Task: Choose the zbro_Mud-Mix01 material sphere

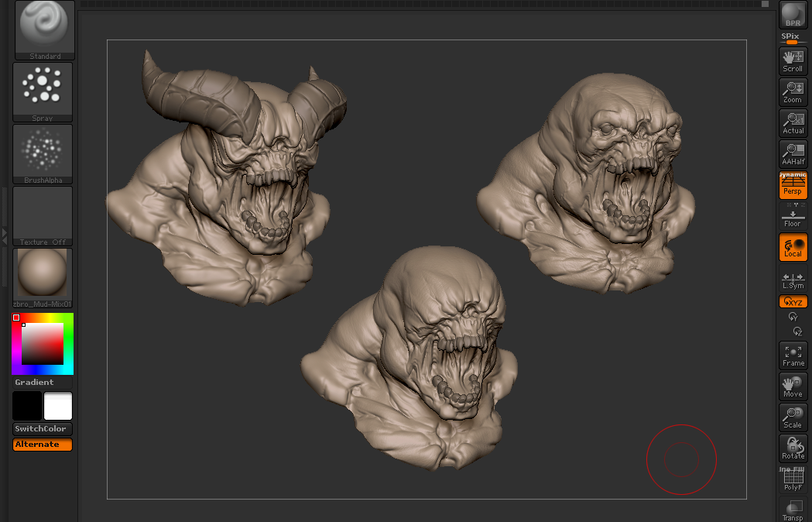Action: [43, 278]
